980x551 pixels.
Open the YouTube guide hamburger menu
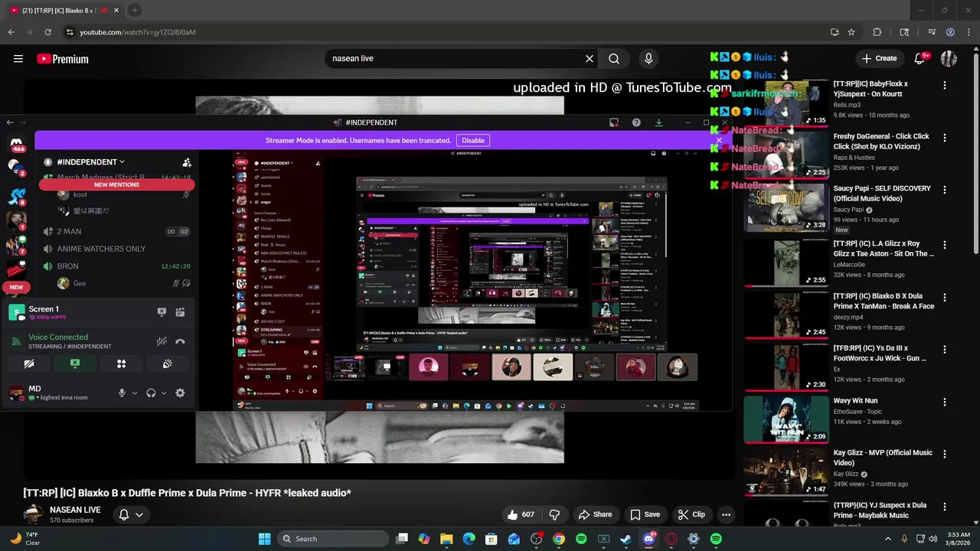point(18,59)
